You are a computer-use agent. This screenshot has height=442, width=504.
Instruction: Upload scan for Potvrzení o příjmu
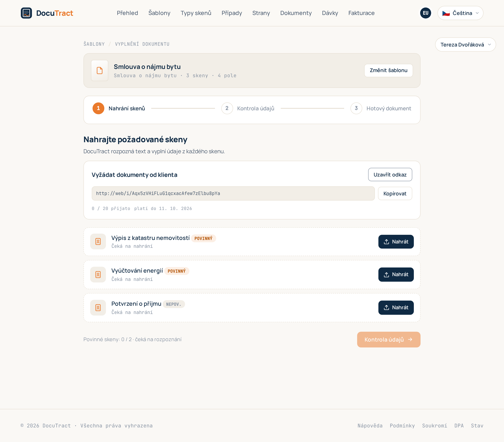(396, 308)
